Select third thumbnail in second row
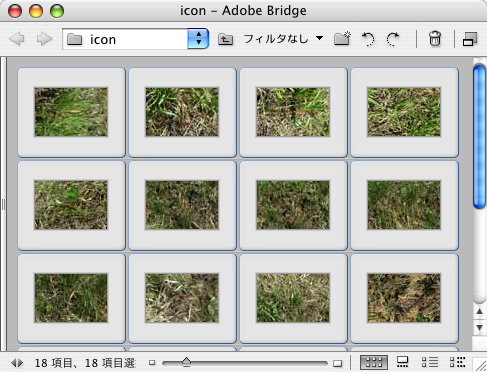The image size is (487, 372). 293,205
